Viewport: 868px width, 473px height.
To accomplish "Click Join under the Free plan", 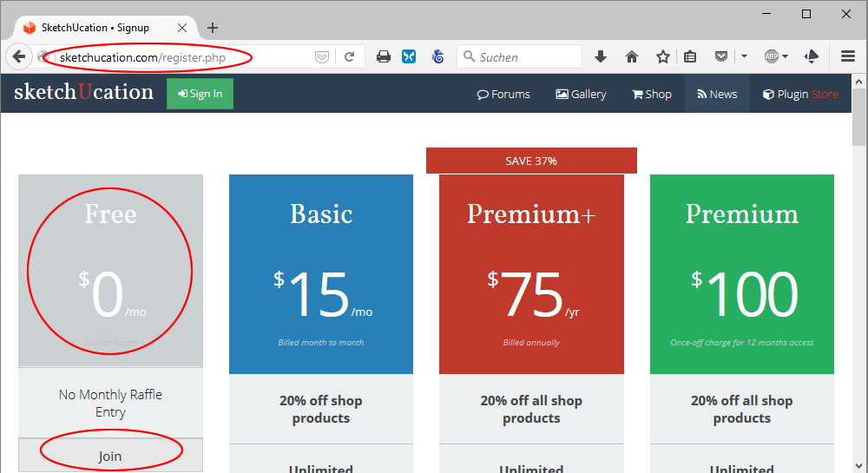I will pos(110,456).
